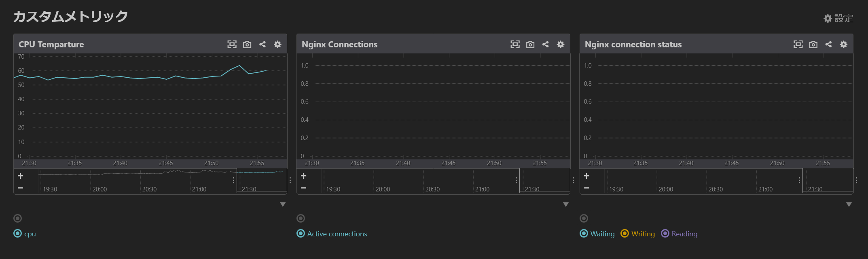This screenshot has height=259, width=868.
Task: Grab left range handle on Nginx connection status overview
Action: click(x=800, y=180)
